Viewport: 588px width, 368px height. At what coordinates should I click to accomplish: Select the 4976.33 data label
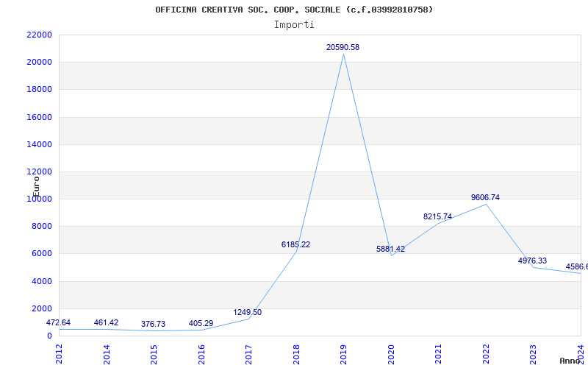tap(532, 261)
